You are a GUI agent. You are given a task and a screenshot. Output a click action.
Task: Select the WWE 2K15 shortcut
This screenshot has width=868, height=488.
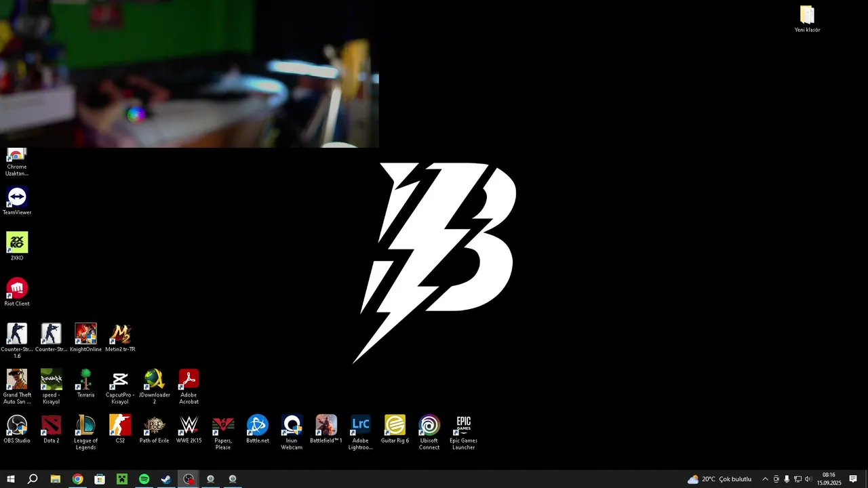(189, 428)
